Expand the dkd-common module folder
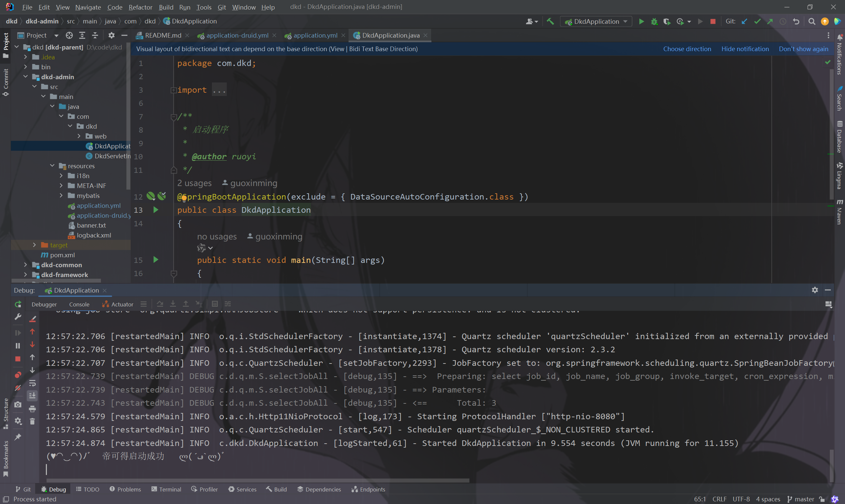845x504 pixels. (25, 265)
